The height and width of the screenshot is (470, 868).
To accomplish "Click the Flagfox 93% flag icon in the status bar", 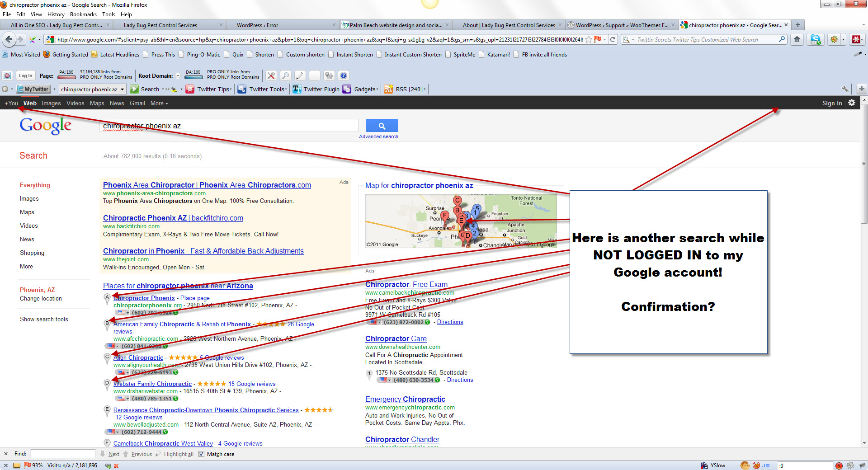I will [27, 465].
